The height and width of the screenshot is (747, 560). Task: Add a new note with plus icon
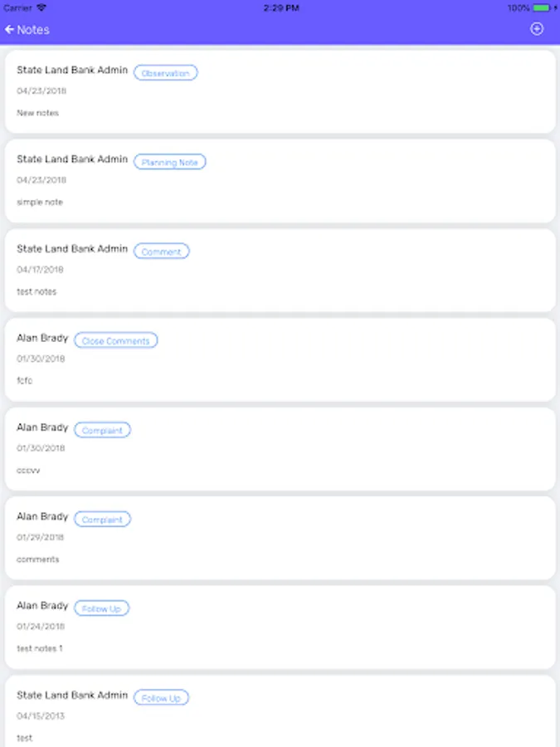pos(537,29)
